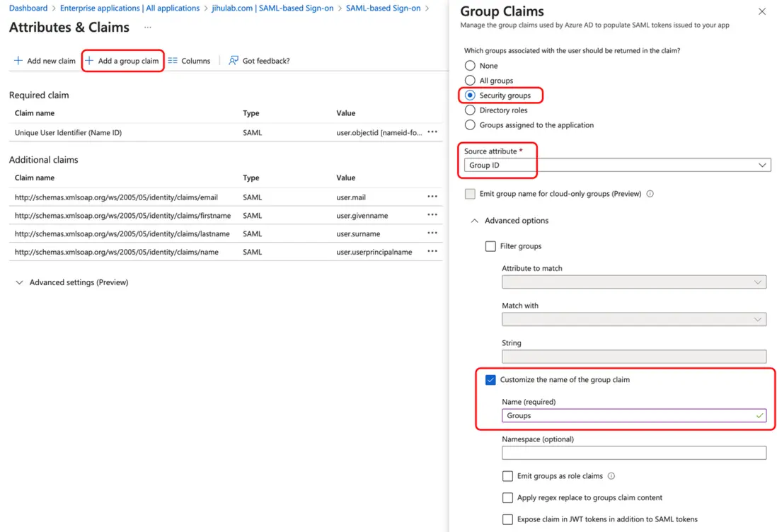Choose Groups assigned to the application option
Screen dimensions: 777x532
tap(470, 125)
